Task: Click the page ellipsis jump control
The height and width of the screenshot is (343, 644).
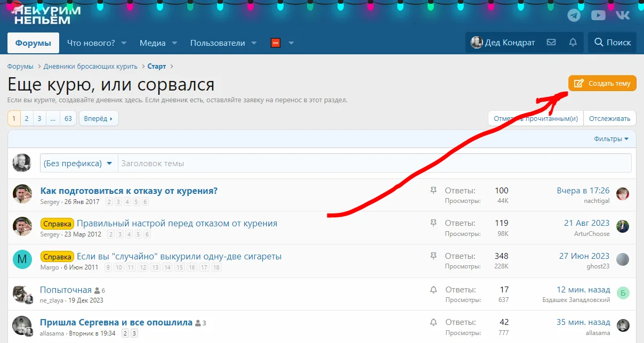Action: point(53,118)
